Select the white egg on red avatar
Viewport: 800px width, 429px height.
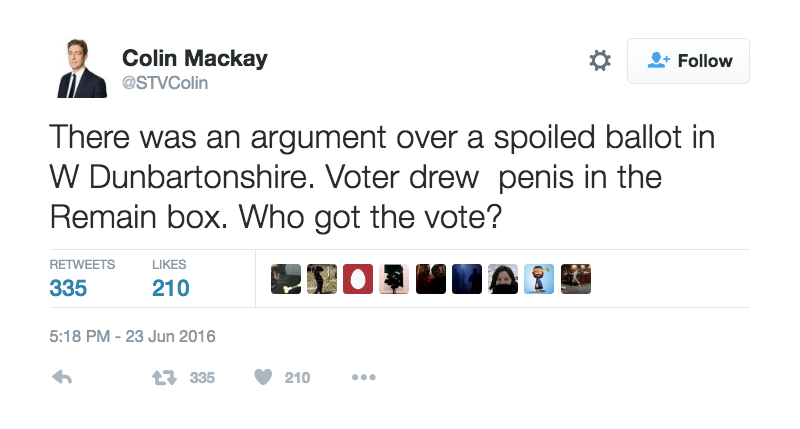click(358, 279)
